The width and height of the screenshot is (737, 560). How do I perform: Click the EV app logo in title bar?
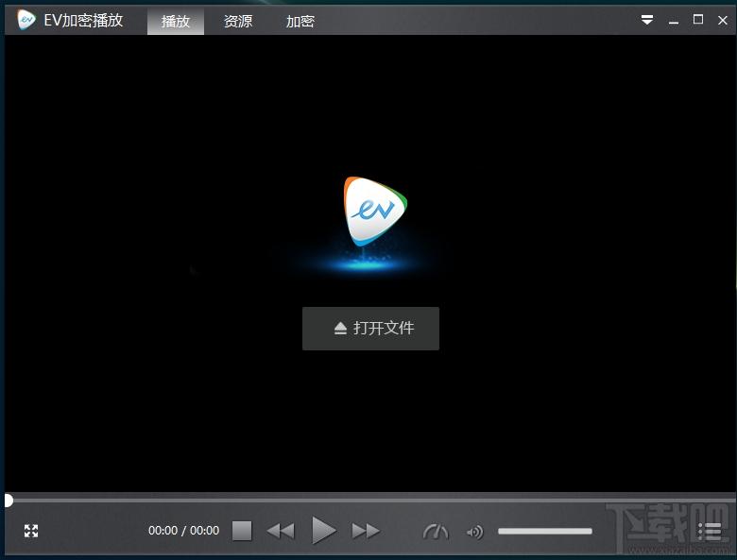(26, 20)
